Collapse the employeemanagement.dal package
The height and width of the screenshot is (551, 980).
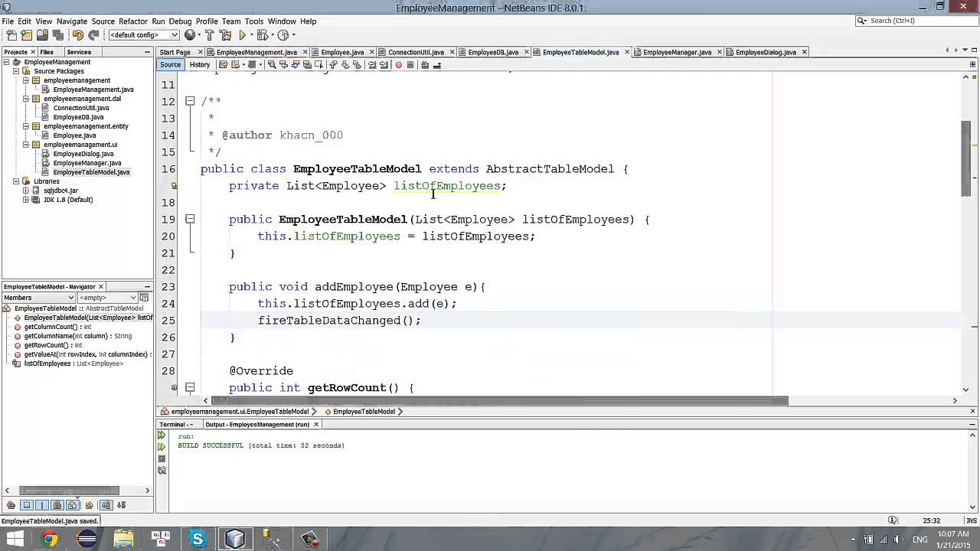25,99
